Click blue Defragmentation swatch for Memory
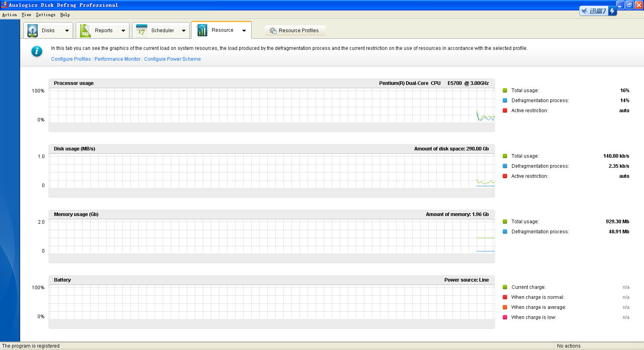The image size is (644, 350). pos(505,232)
